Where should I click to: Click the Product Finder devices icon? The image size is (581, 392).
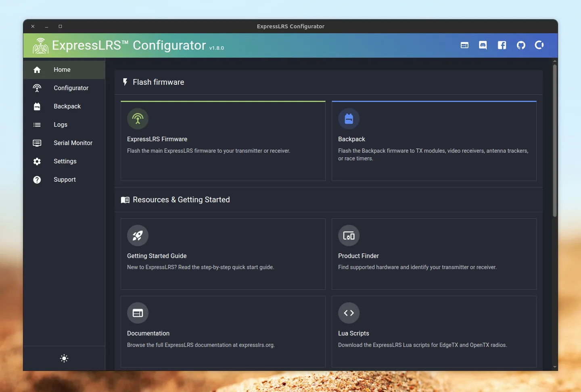pos(349,236)
